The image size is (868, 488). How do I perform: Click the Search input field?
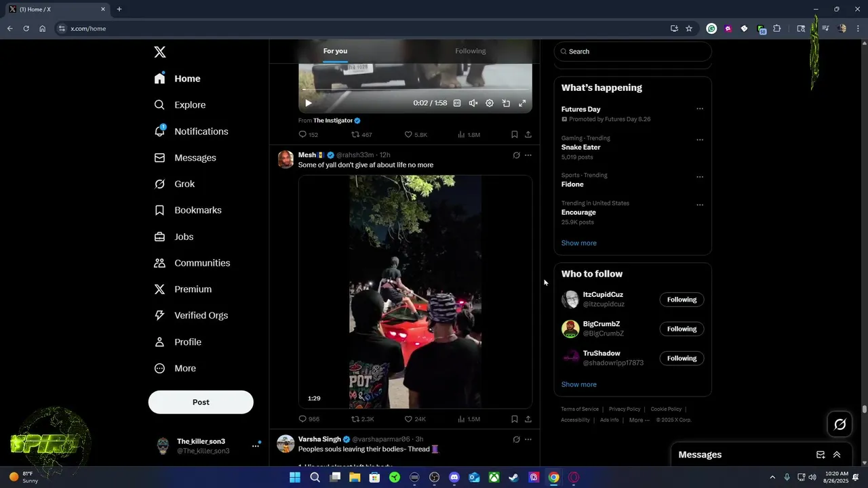(x=633, y=52)
